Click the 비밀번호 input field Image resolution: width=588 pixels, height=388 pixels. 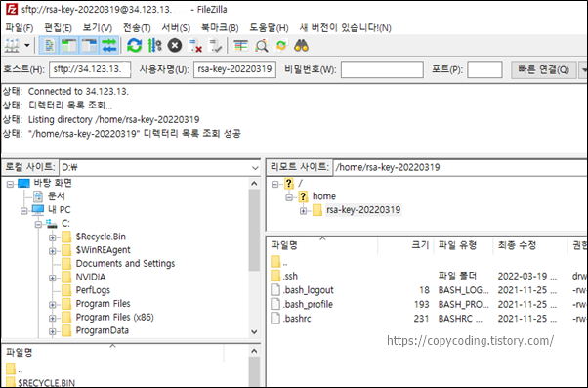coord(382,69)
